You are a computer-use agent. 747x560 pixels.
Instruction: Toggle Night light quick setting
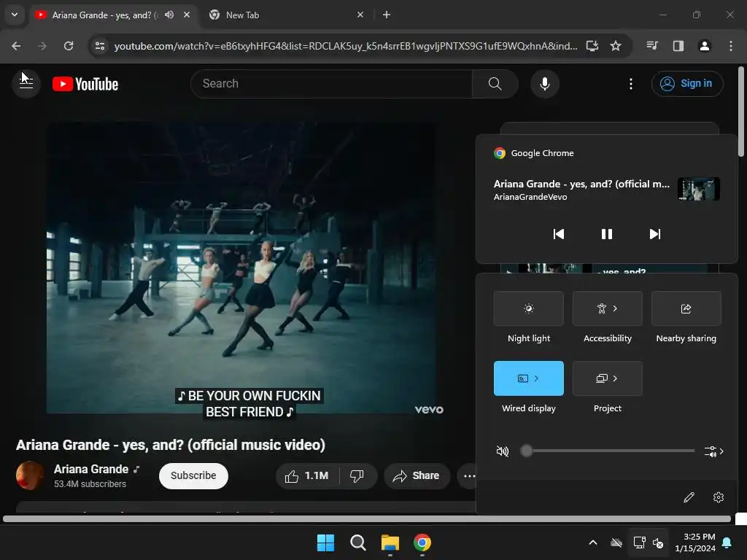coord(529,308)
